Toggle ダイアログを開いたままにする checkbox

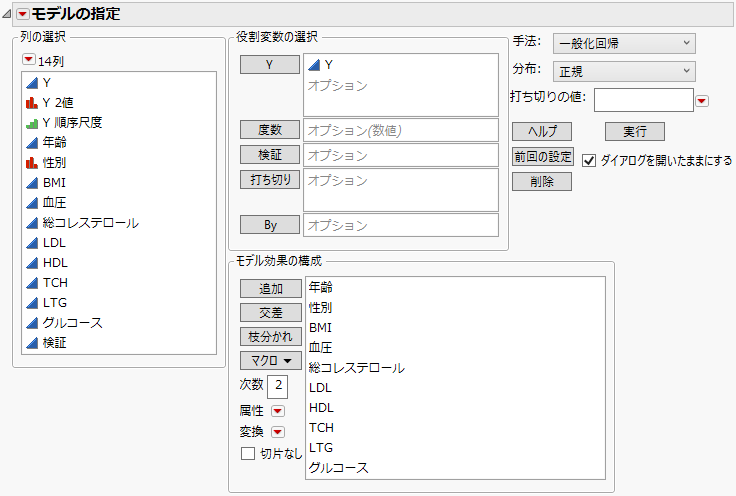(x=589, y=160)
